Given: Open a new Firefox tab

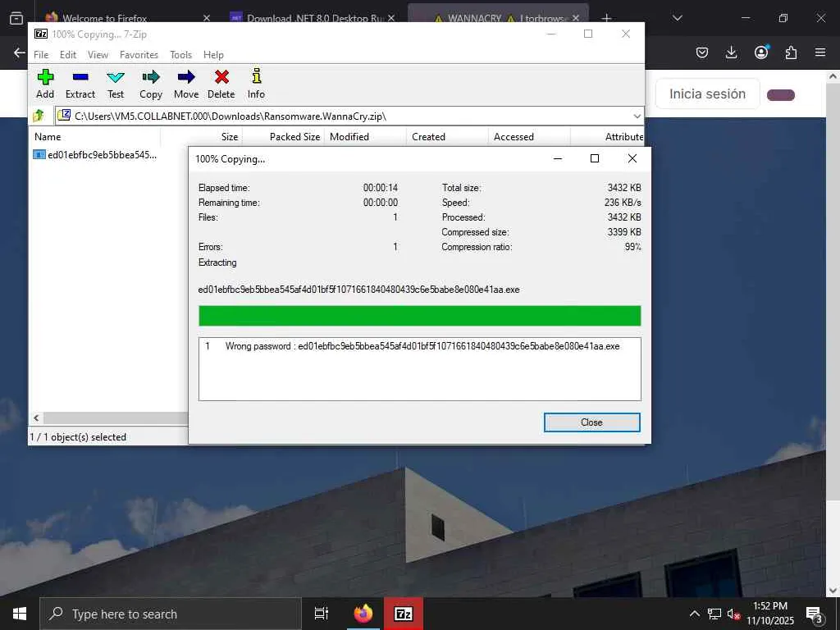Looking at the screenshot, I should [606, 18].
